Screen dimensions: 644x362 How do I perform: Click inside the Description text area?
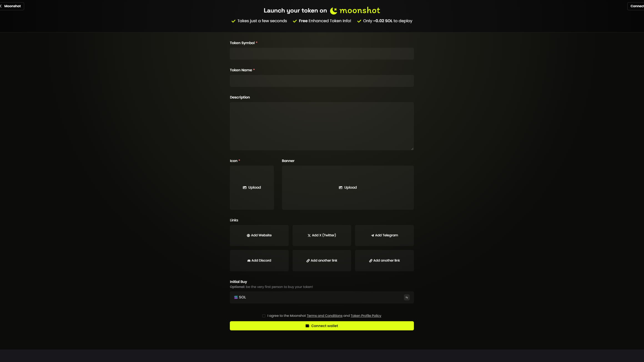pyautogui.click(x=321, y=126)
